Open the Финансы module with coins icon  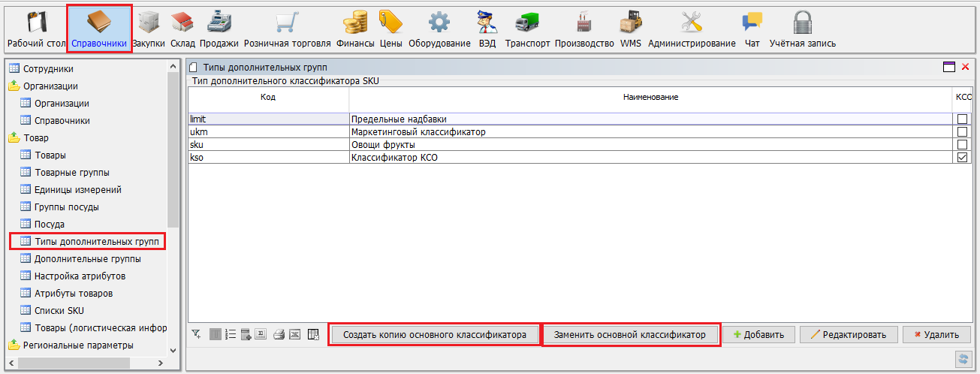tap(355, 29)
